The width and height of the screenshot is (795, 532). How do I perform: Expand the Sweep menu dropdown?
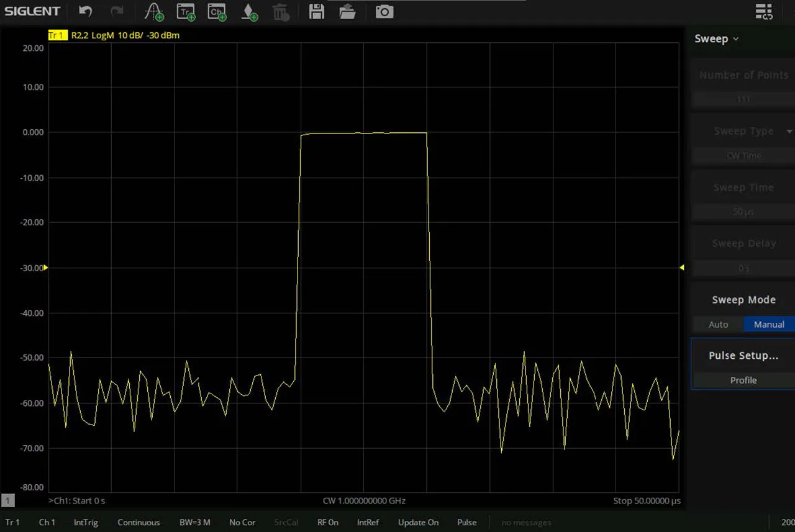click(x=717, y=39)
